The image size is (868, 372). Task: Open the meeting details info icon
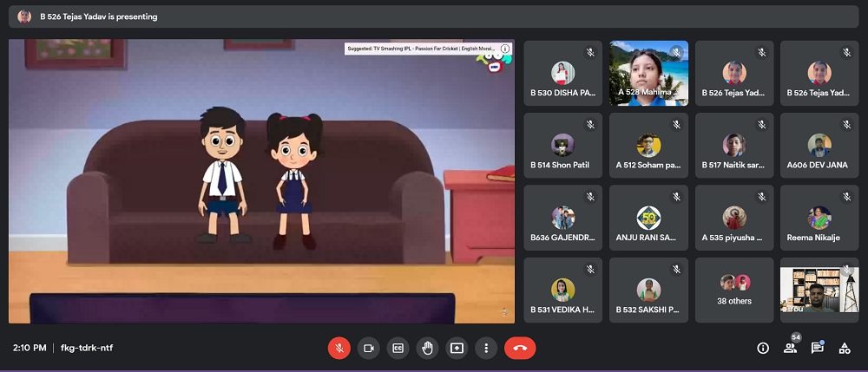tap(763, 348)
